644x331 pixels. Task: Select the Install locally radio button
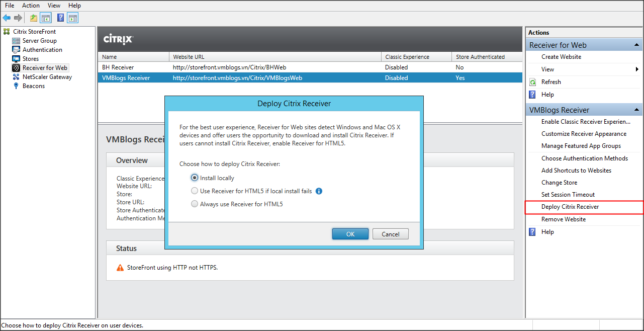195,178
